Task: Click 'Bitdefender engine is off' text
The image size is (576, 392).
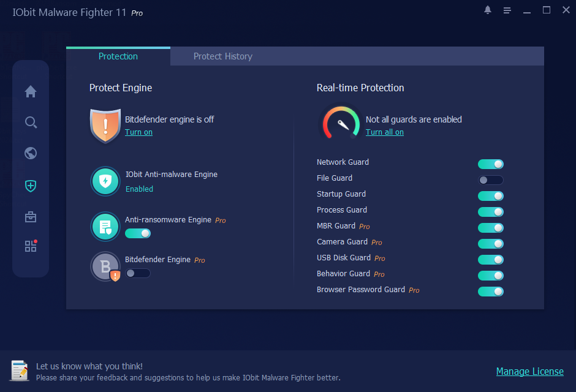Action: [169, 119]
